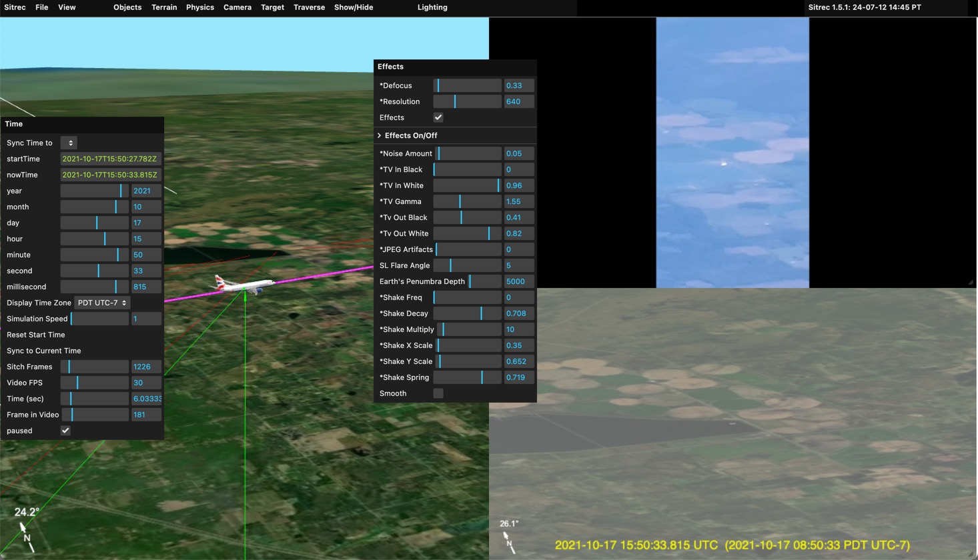The image size is (978, 560).
Task: Open the Terrain menu
Action: [x=164, y=7]
